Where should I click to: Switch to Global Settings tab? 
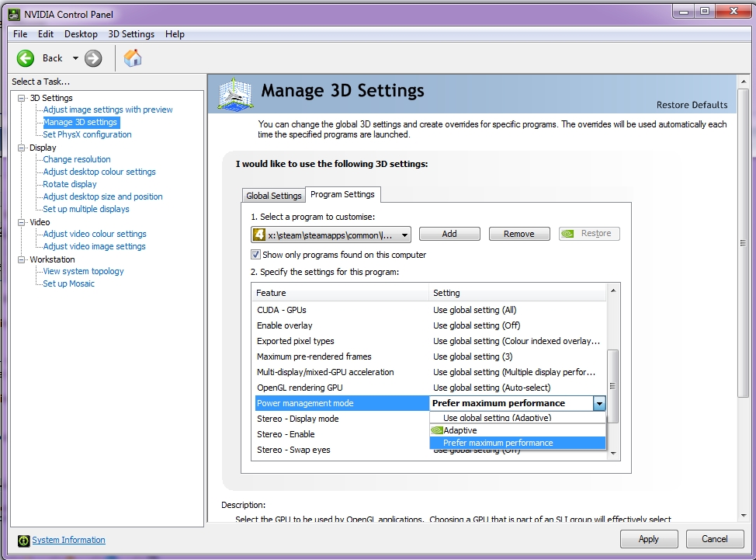[273, 196]
